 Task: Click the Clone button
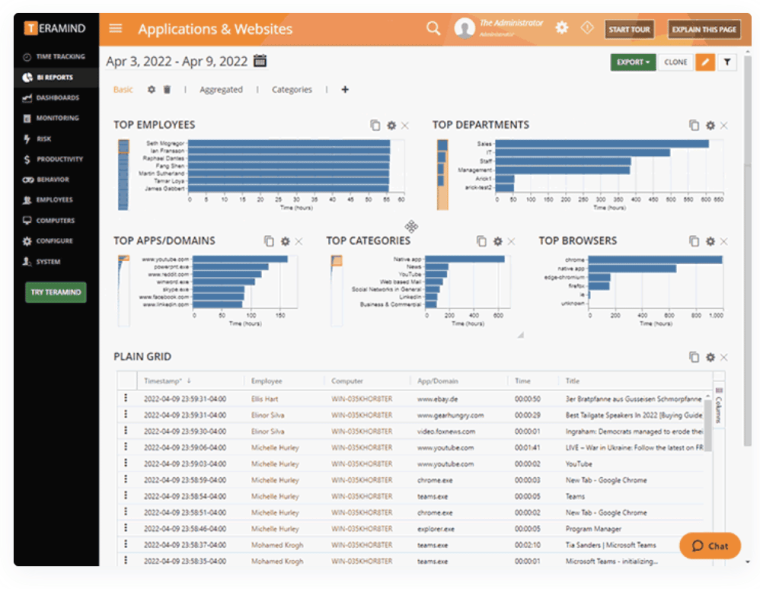[676, 62]
